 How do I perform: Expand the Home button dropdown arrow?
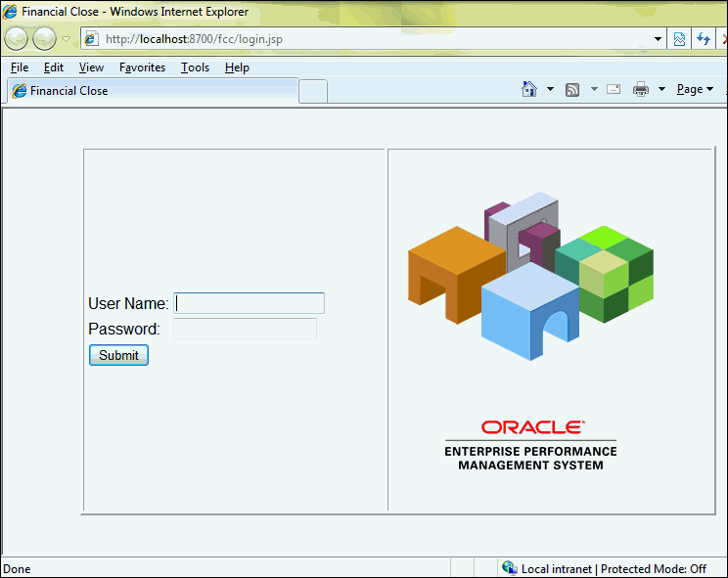550,89
